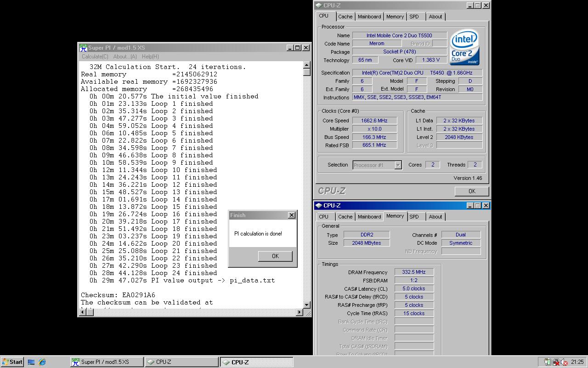Click the power plug battery tray icon

click(547, 362)
